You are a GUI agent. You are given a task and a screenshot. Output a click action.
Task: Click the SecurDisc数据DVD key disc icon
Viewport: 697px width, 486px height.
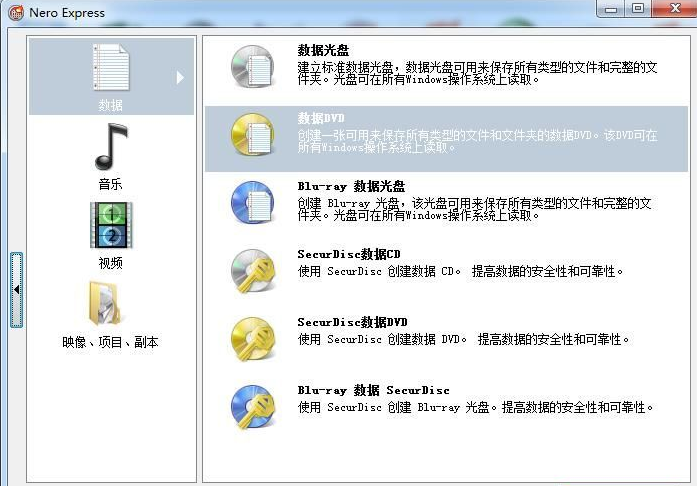coord(253,339)
